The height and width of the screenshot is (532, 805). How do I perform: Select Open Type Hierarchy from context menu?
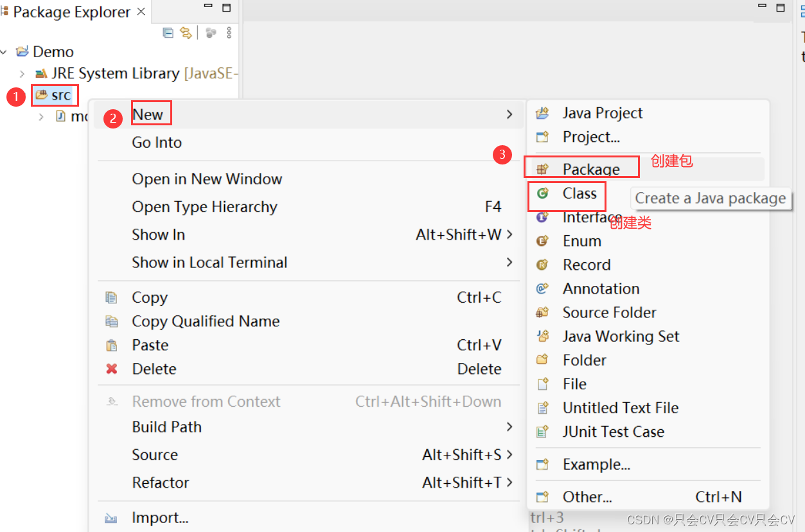(204, 206)
